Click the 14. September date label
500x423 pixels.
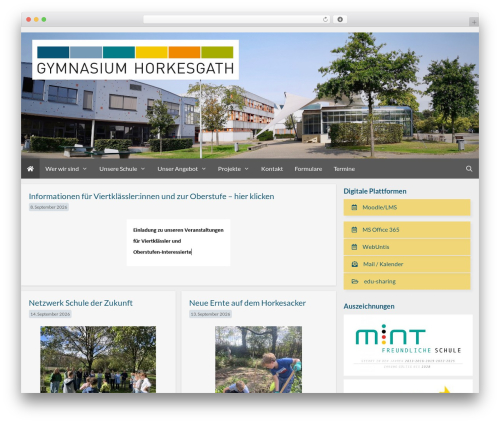tap(50, 314)
